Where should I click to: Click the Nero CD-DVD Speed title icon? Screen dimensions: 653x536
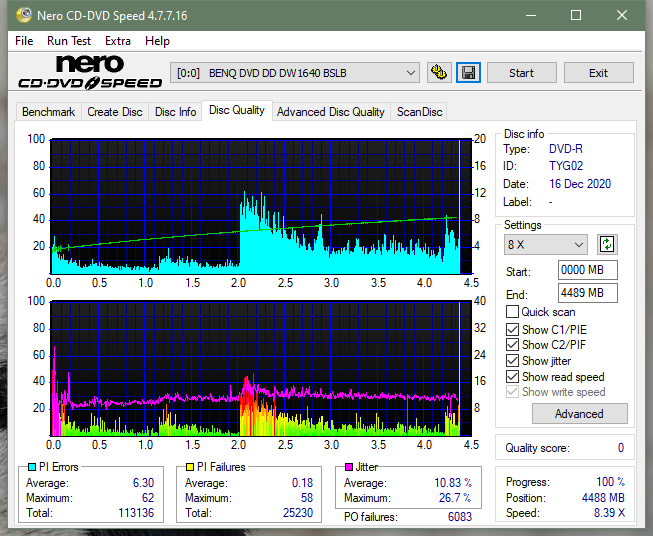(24, 15)
